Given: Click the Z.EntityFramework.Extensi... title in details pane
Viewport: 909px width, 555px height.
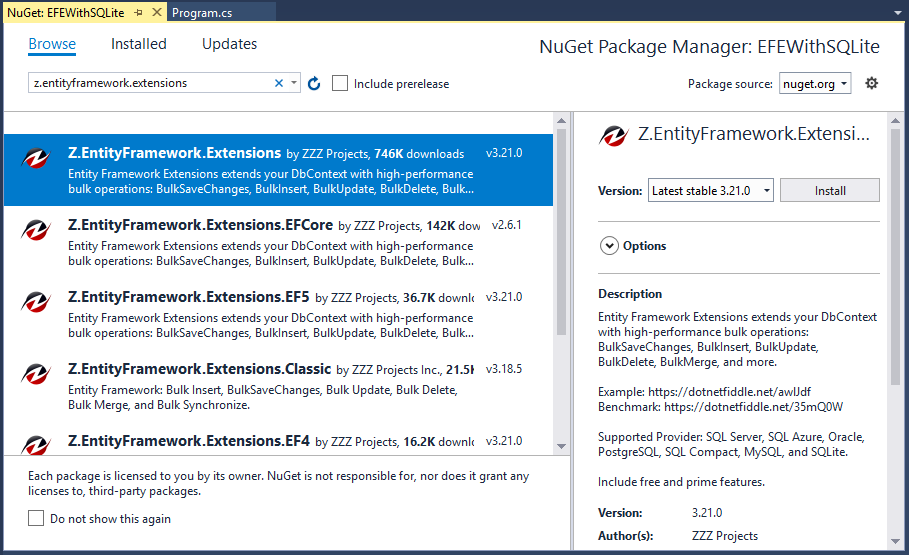Looking at the screenshot, I should 754,134.
